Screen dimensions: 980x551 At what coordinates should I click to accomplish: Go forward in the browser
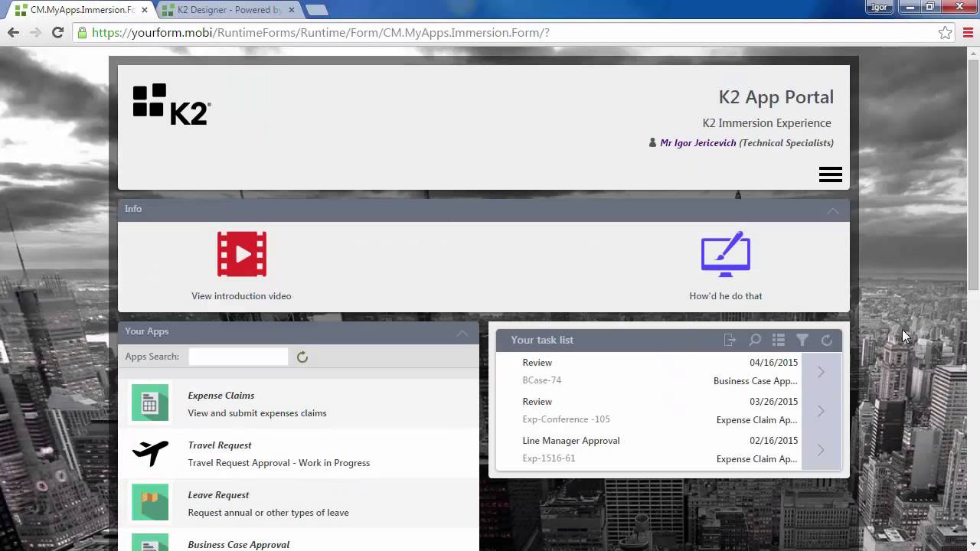35,32
